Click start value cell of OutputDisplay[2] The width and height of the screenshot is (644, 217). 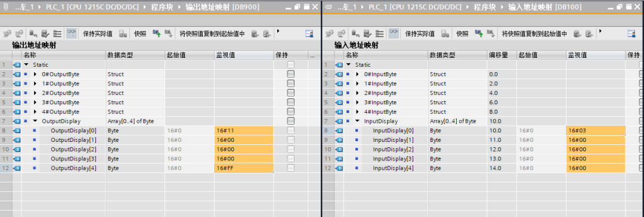click(x=190, y=149)
